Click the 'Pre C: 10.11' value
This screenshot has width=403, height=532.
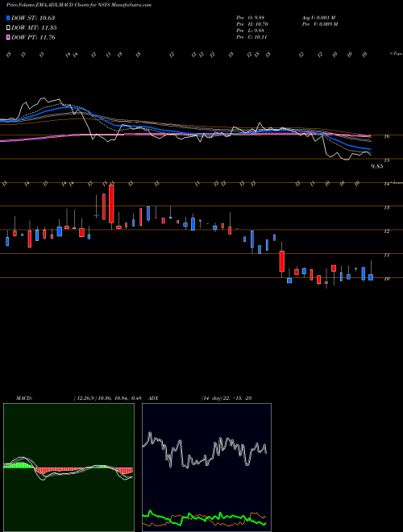tap(252, 37)
